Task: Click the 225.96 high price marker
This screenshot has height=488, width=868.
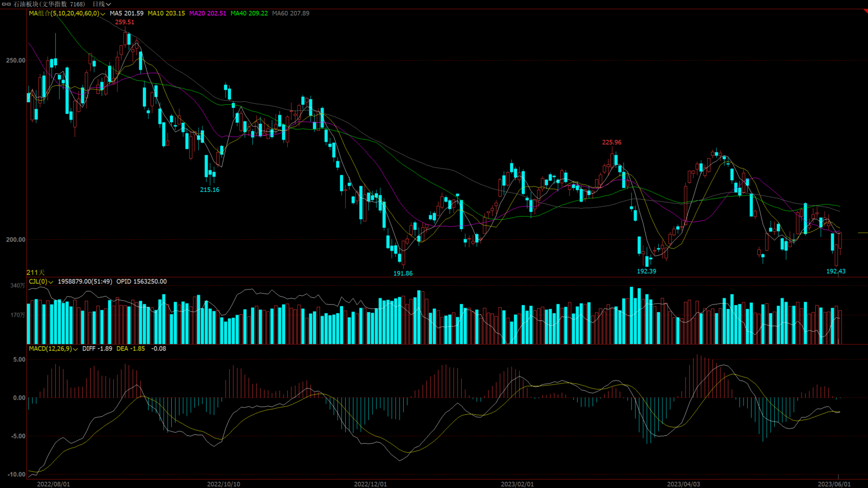Action: [612, 142]
